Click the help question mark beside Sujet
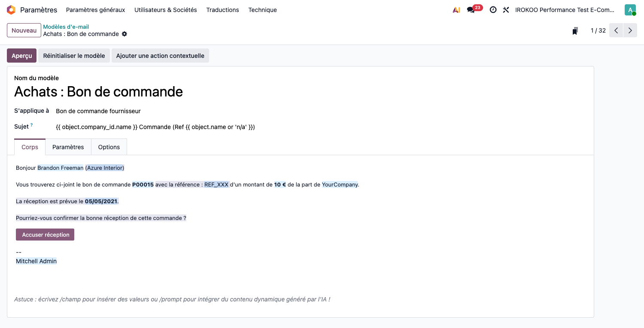The width and height of the screenshot is (644, 328). click(x=31, y=125)
